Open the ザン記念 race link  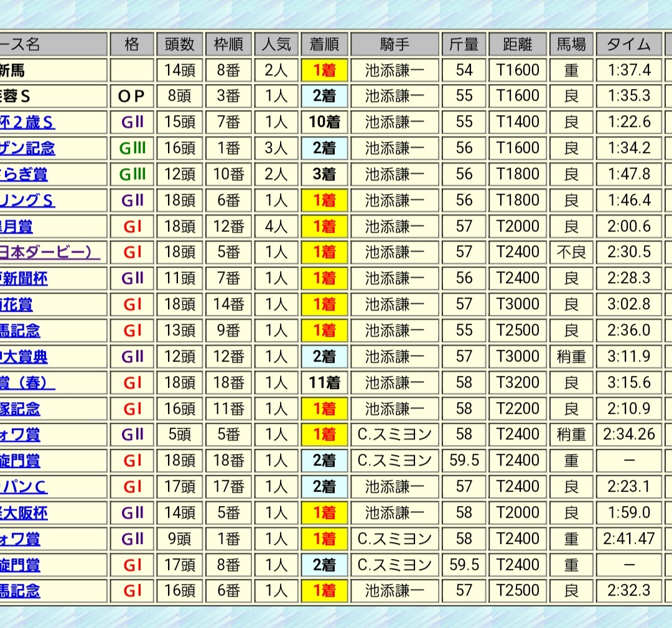(27, 148)
